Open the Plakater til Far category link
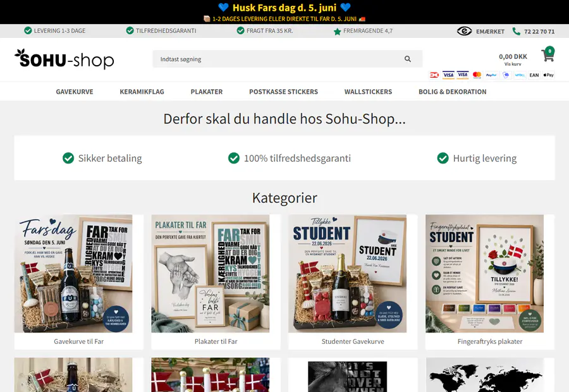The image size is (569, 392). coord(216,341)
